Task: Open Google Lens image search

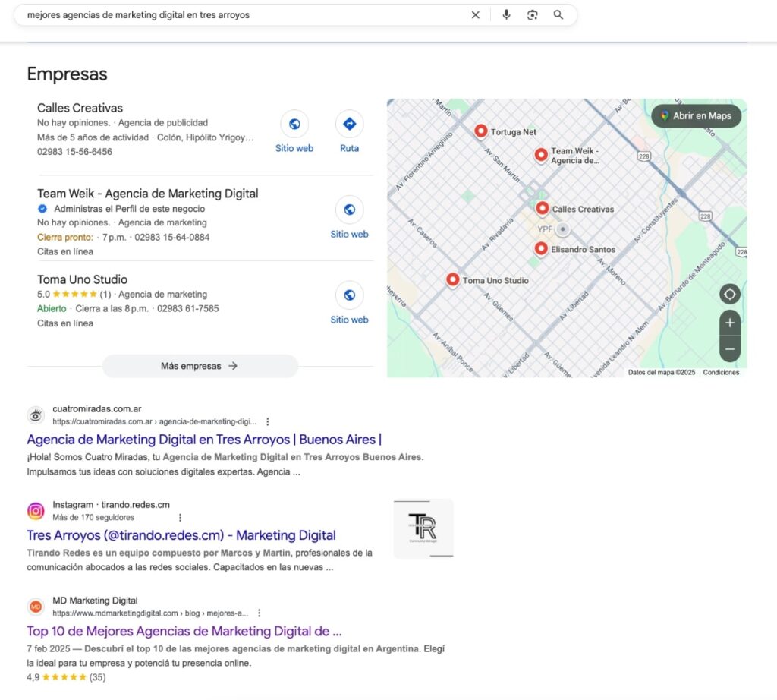Action: click(532, 15)
